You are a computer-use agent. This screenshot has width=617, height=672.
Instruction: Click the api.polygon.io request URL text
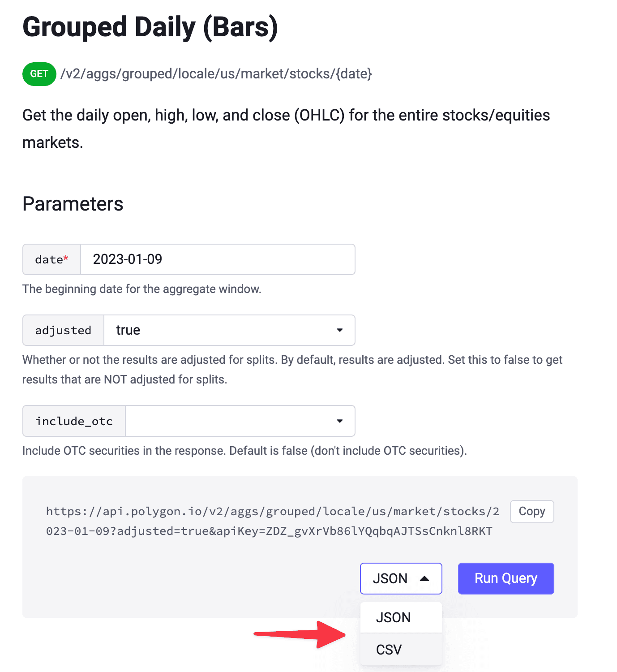272,521
